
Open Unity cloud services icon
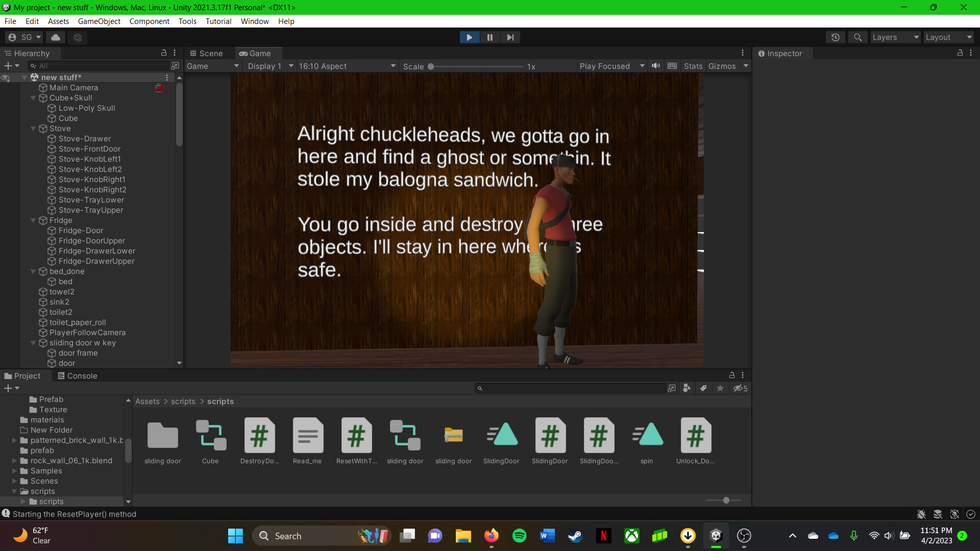[x=56, y=37]
